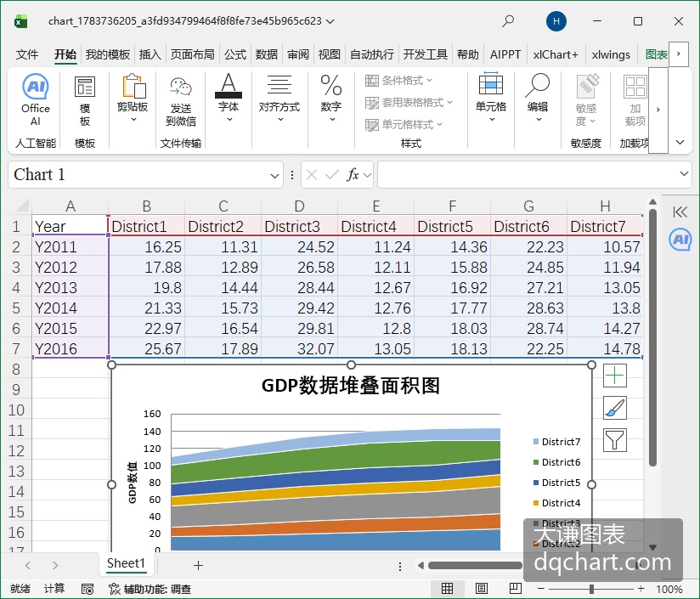Open the chart filters funnel button
Image resolution: width=700 pixels, height=599 pixels.
click(x=615, y=439)
